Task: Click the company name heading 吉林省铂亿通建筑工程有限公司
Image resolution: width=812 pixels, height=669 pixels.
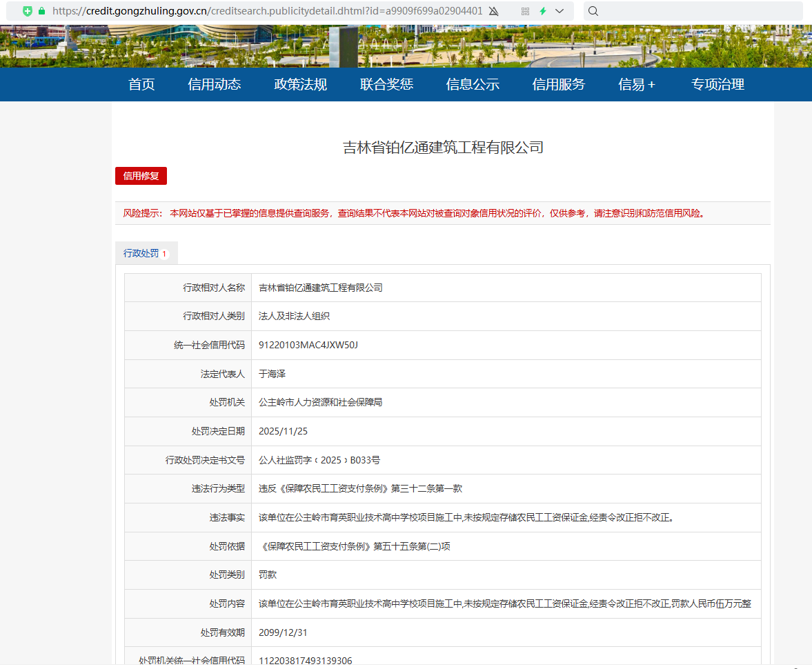Action: [x=443, y=147]
